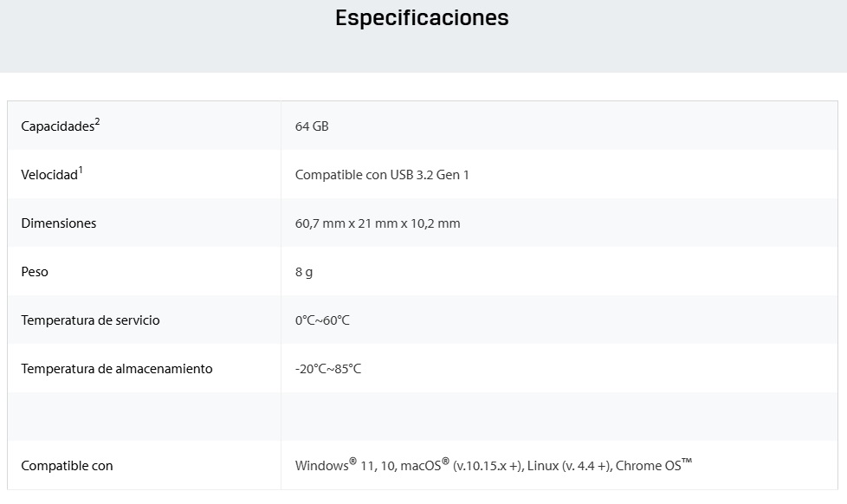The image size is (847, 504).
Task: Click the Temperatura de almacenamiento label
Action: click(116, 369)
